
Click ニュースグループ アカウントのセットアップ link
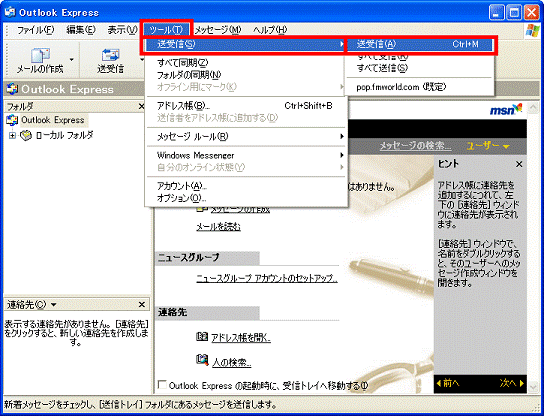click(x=267, y=278)
